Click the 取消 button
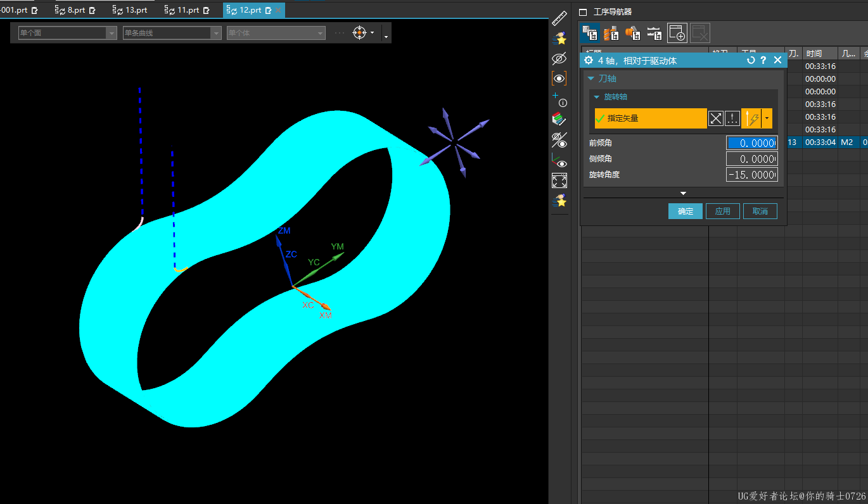The image size is (868, 504). 760,211
